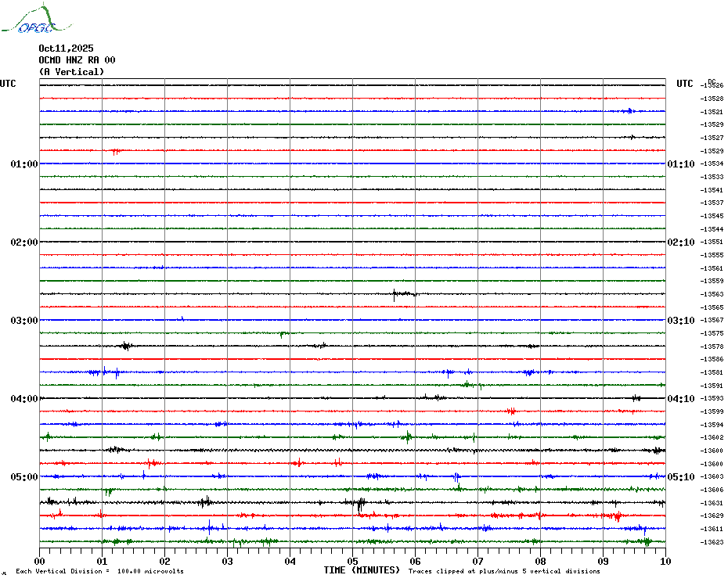Click the 03:10 end time label
728x582 pixels.
pyautogui.click(x=681, y=321)
